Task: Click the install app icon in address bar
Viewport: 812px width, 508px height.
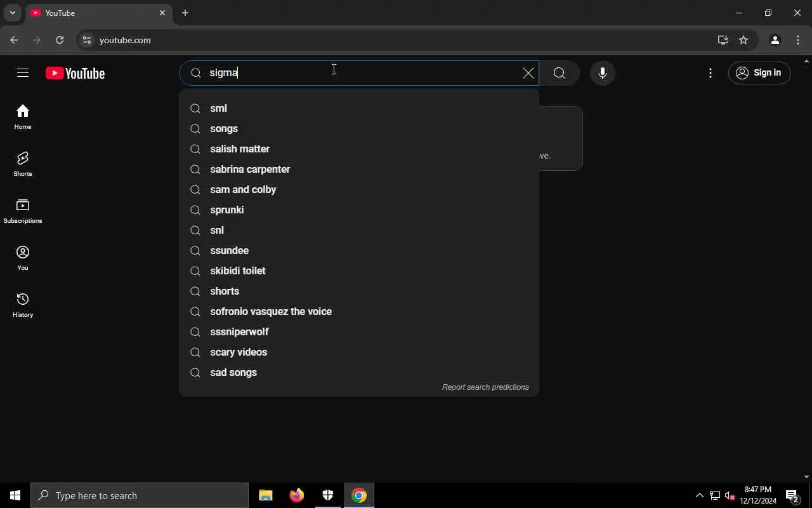Action: tap(723, 40)
